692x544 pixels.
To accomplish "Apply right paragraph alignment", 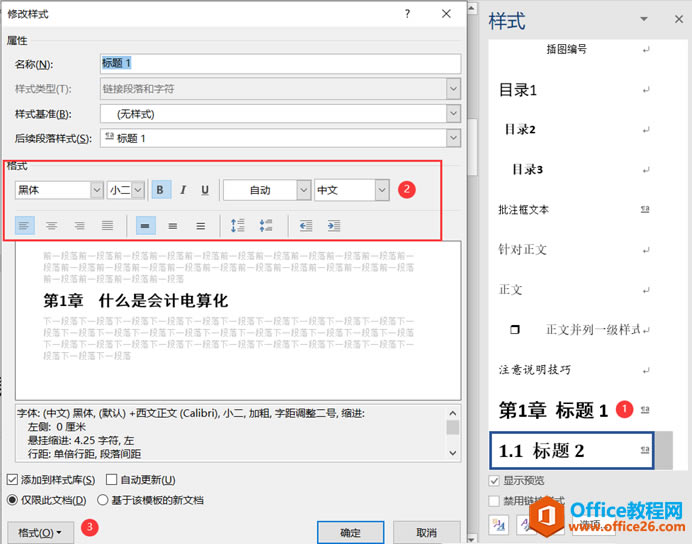I will [x=79, y=226].
